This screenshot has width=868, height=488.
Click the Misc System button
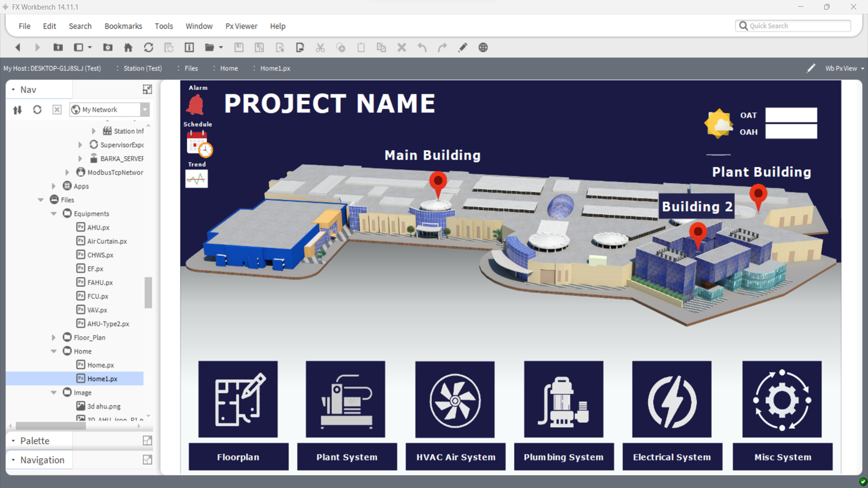pos(782,457)
